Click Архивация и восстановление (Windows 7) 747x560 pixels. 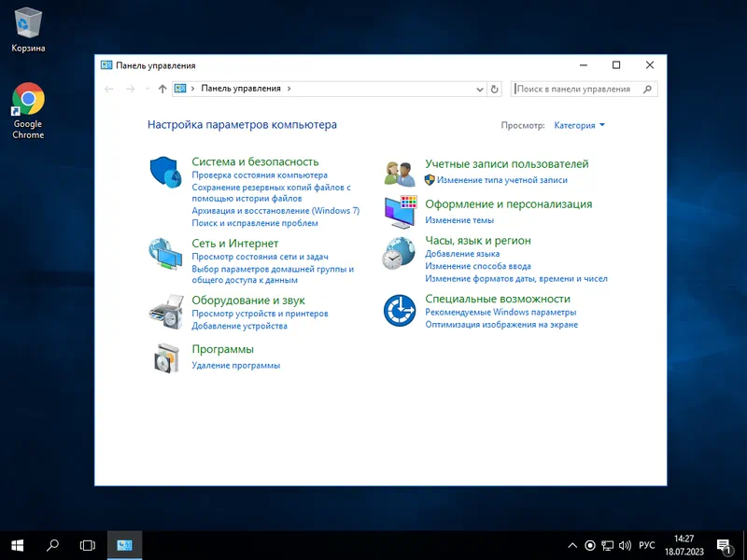(x=275, y=211)
